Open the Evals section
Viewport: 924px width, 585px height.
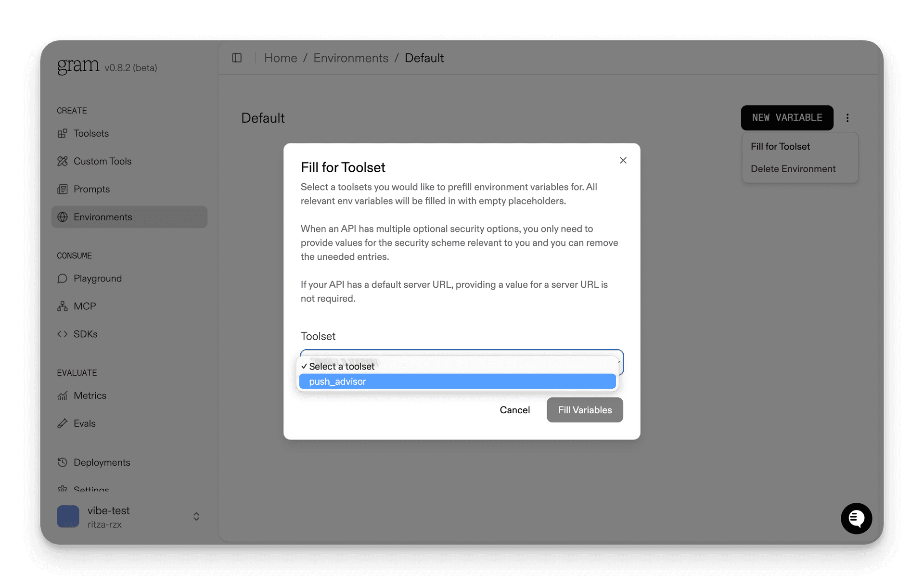click(x=84, y=423)
